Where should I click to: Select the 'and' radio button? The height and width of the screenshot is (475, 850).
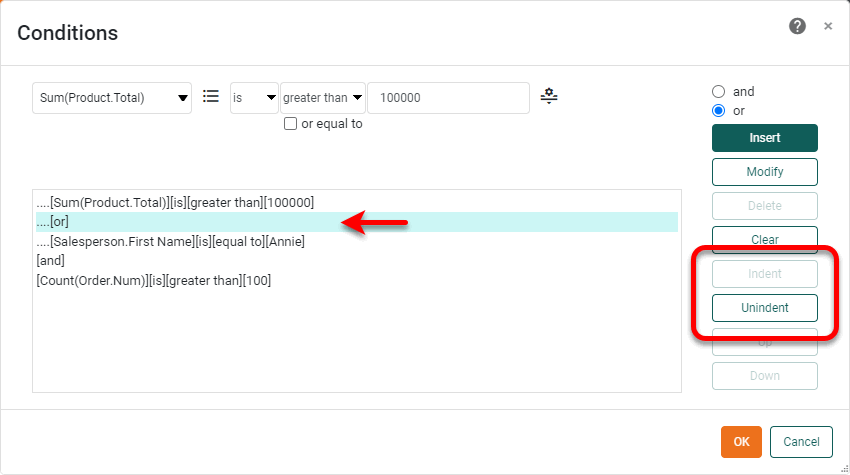tap(719, 92)
